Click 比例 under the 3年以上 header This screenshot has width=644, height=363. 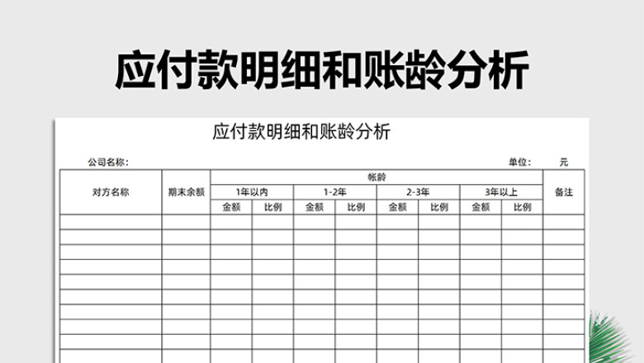522,207
